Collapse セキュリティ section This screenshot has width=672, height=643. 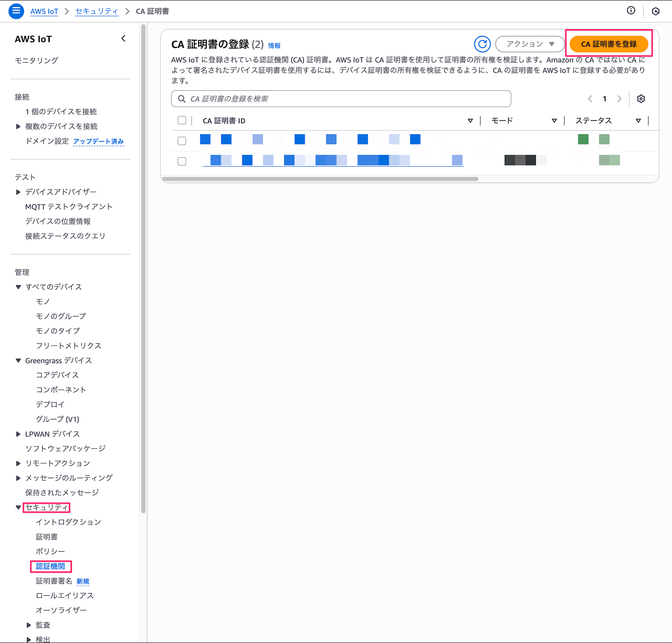(18, 507)
